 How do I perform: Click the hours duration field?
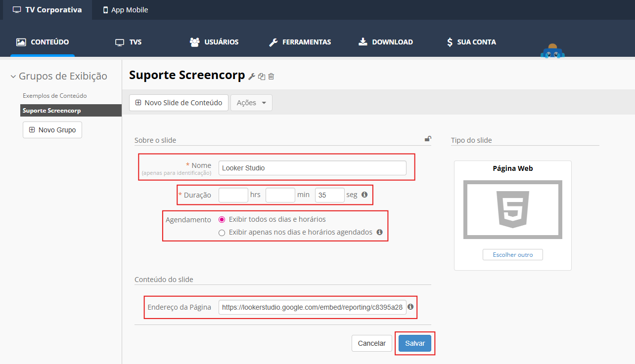[233, 195]
